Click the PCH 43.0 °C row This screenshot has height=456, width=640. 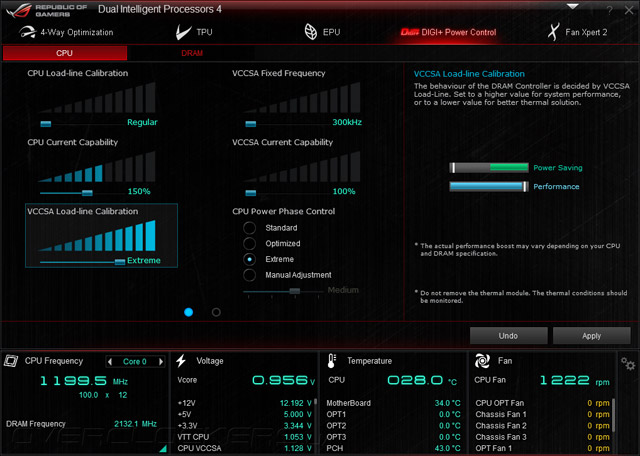(x=393, y=448)
